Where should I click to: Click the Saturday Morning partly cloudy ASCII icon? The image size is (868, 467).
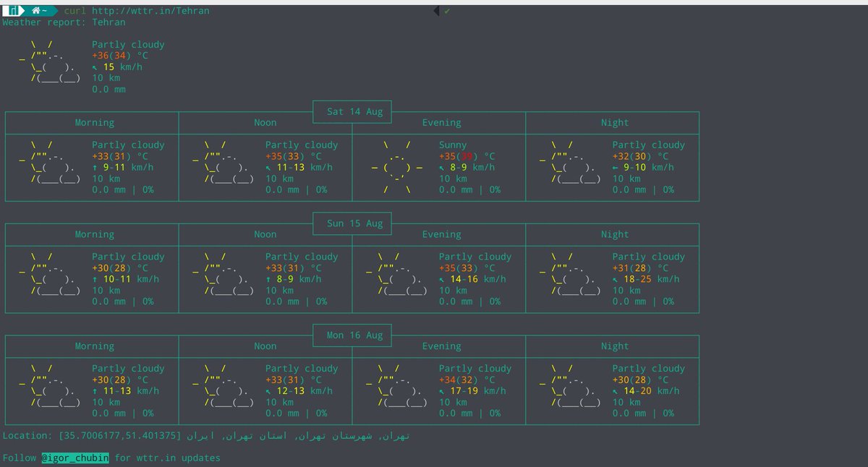click(51, 162)
